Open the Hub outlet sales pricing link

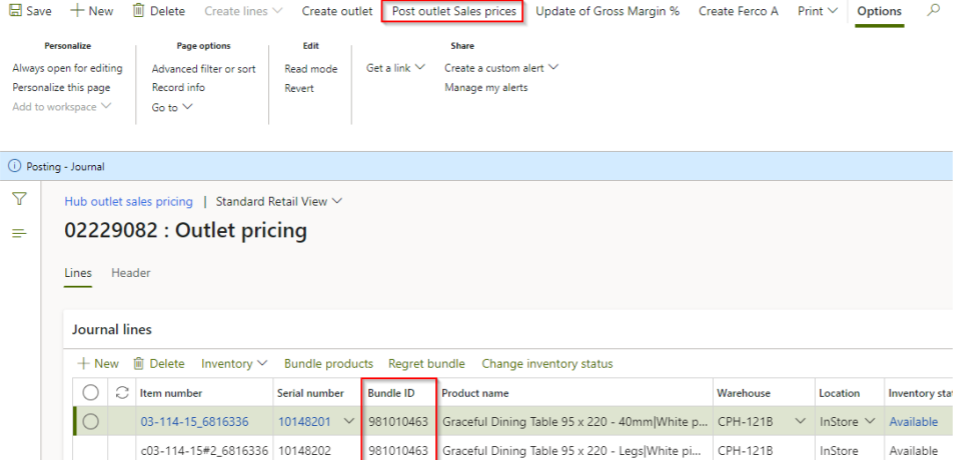[x=128, y=201]
